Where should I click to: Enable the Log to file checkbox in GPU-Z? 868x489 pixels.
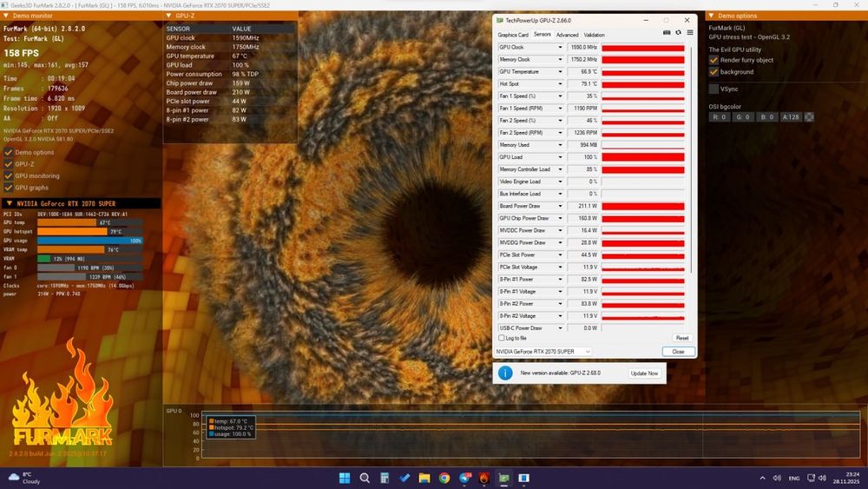[x=502, y=338]
